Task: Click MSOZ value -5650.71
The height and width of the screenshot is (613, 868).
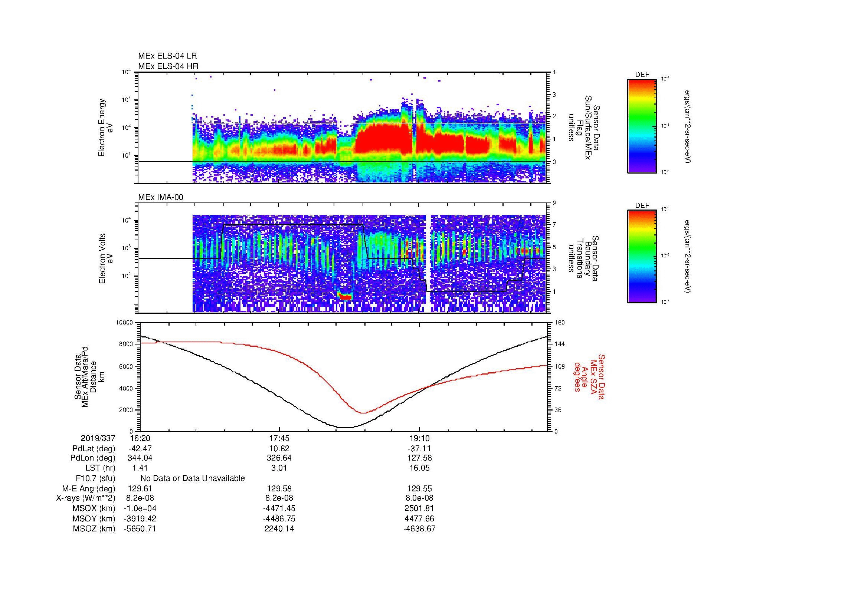Action: click(x=140, y=529)
